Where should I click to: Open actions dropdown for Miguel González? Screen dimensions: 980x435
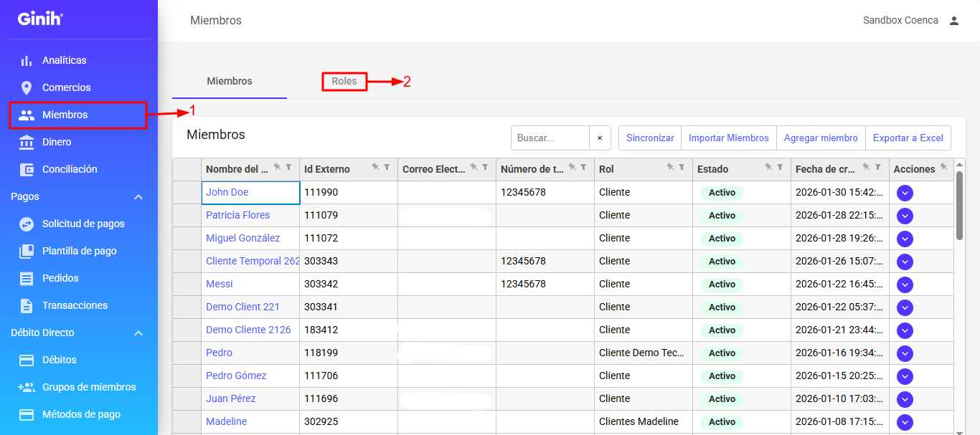pyautogui.click(x=905, y=239)
